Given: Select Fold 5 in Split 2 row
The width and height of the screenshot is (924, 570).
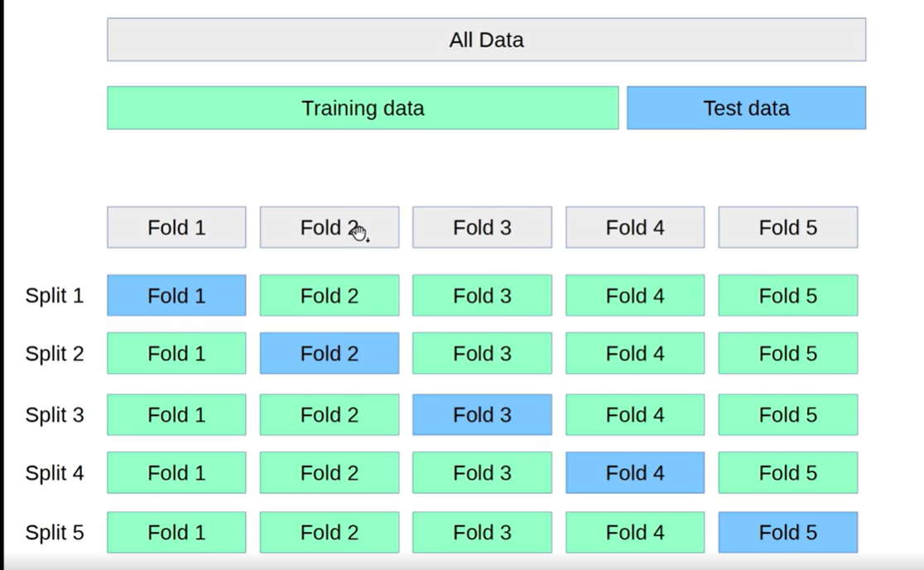Looking at the screenshot, I should point(788,353).
